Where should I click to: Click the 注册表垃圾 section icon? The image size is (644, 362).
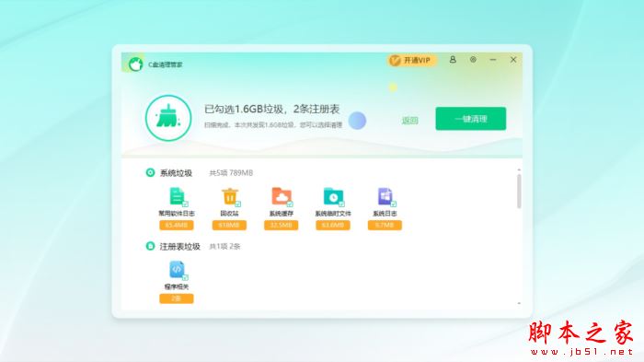click(x=150, y=246)
